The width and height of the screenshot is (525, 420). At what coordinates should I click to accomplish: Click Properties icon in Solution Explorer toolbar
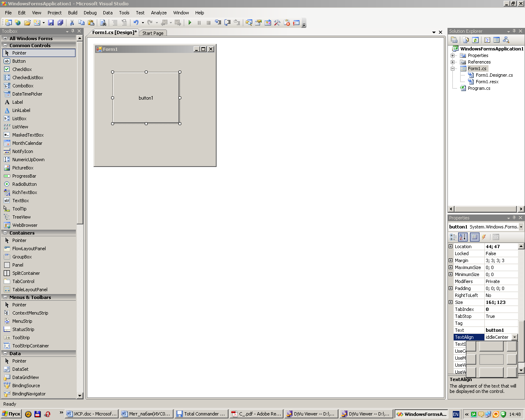(454, 40)
